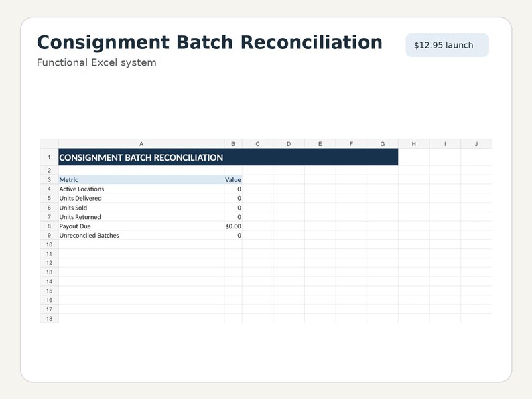This screenshot has height=399, width=532.
Task: Select the Units Delivered value of 0
Action: click(233, 198)
